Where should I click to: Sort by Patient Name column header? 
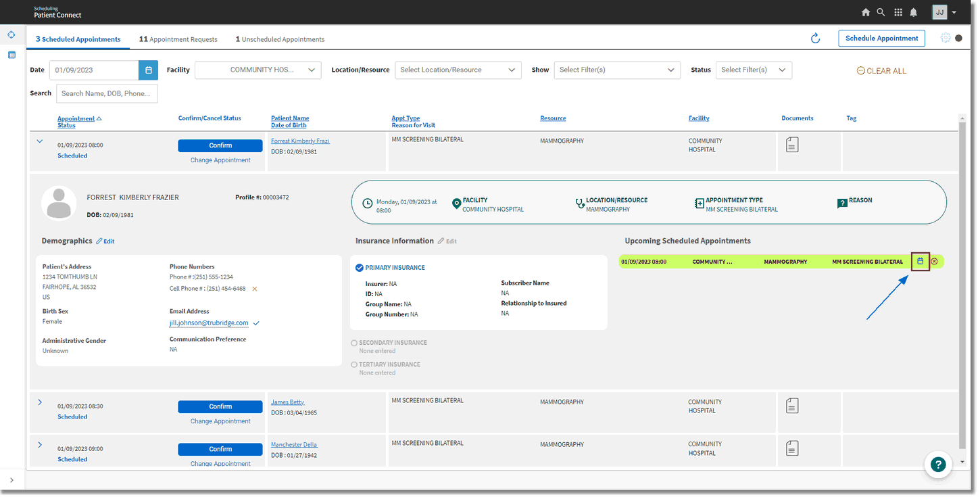(x=290, y=118)
